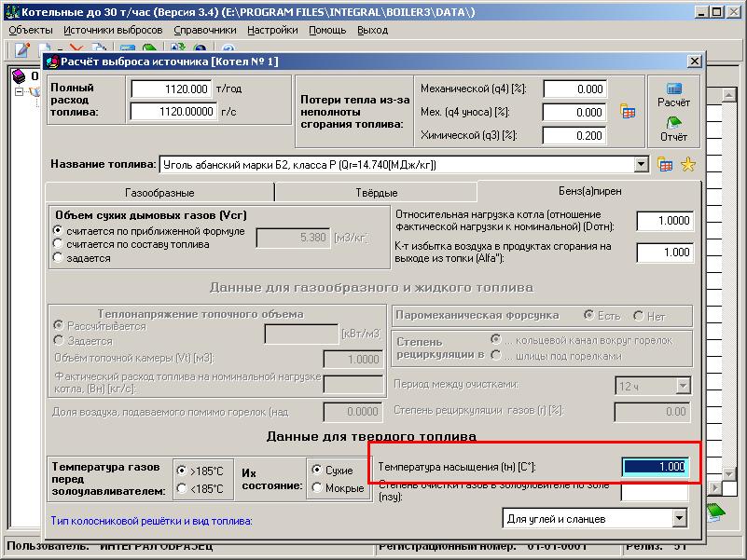
Task: Click the yellow star favorites icon
Action: click(688, 165)
